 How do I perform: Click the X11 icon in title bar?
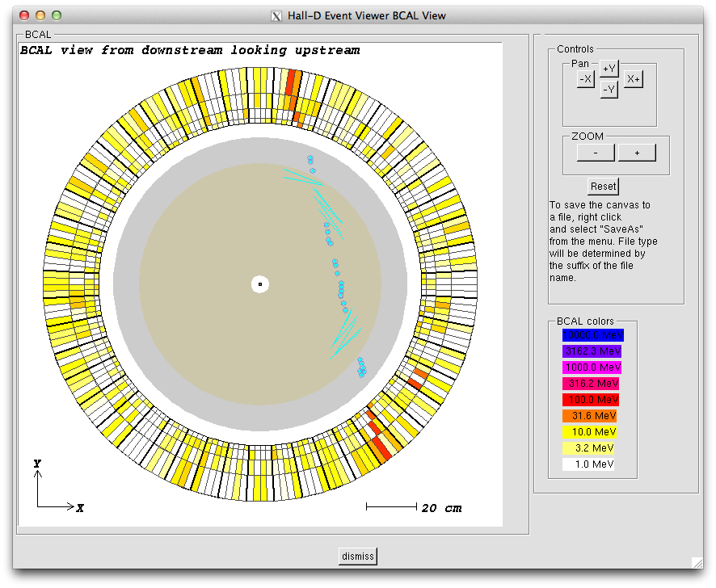click(x=277, y=15)
